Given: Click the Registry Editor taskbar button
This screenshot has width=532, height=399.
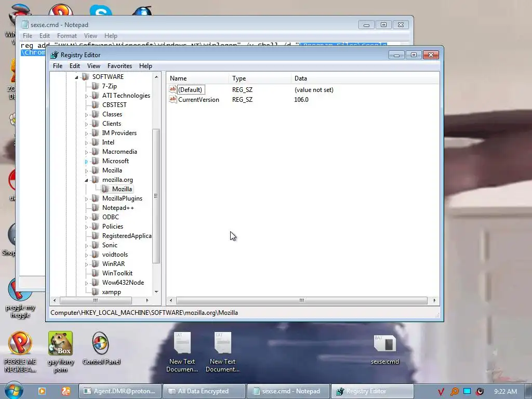Looking at the screenshot, I should click(372, 391).
